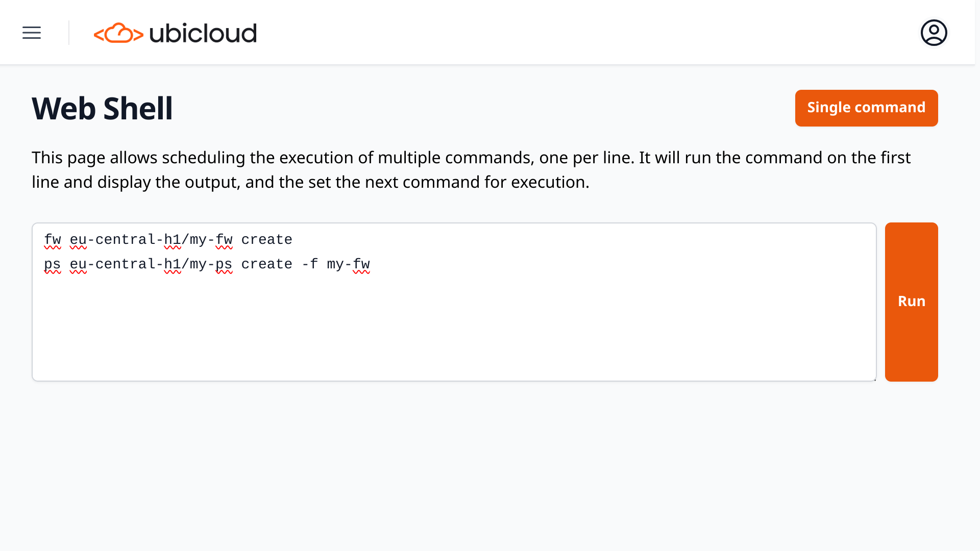
Task: Click 'eu-central-h1' in the first command
Action: click(x=125, y=240)
